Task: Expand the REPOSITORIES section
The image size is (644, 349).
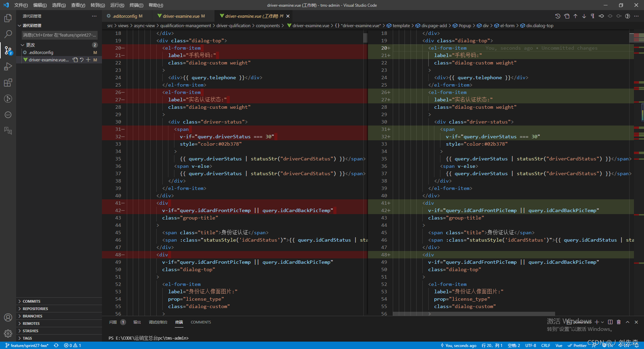Action: (59, 309)
